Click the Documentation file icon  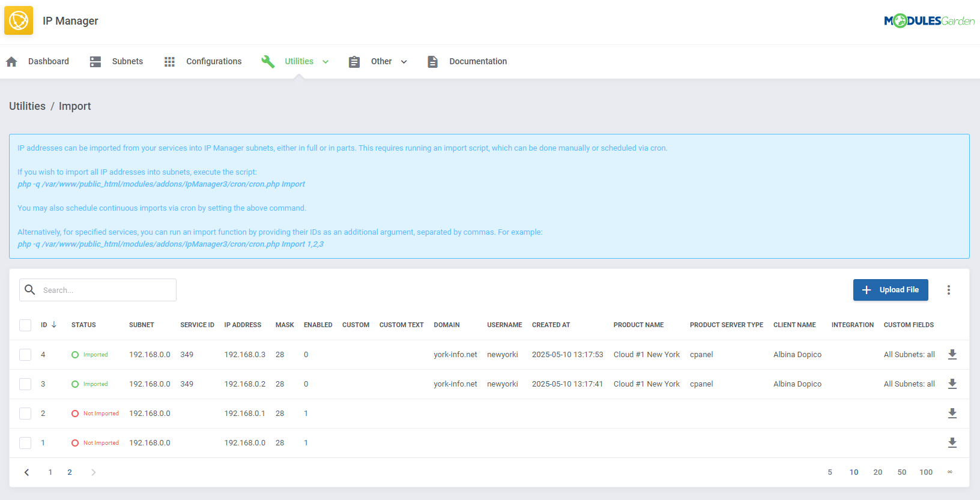pyautogui.click(x=432, y=61)
